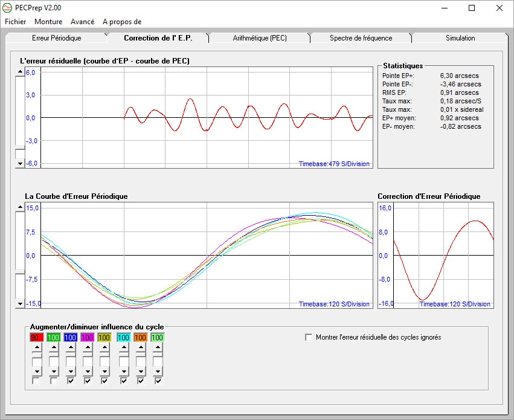Click the PECPrep app icon in title bar

(8, 8)
